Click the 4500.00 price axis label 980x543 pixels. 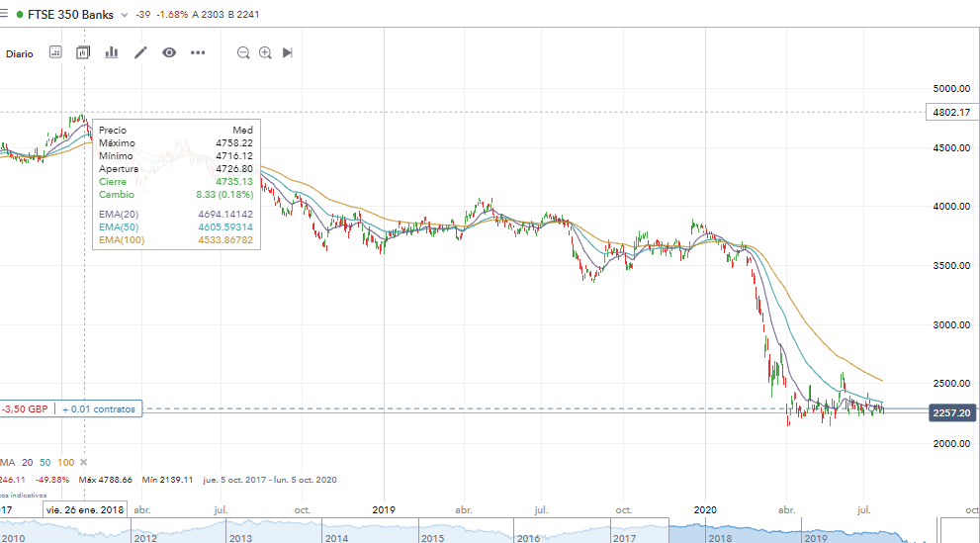pyautogui.click(x=951, y=148)
